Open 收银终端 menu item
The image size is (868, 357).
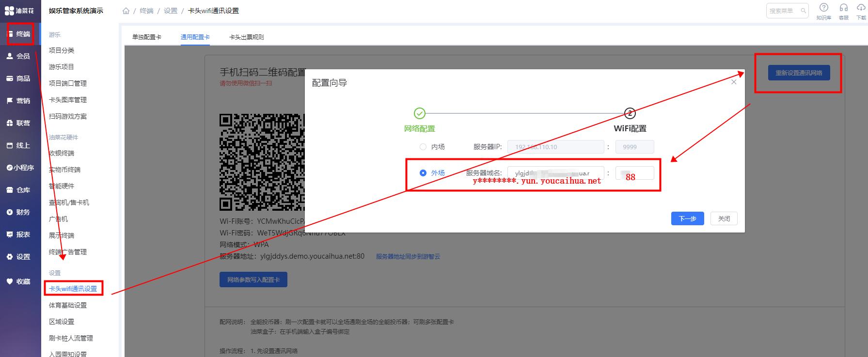pyautogui.click(x=62, y=153)
